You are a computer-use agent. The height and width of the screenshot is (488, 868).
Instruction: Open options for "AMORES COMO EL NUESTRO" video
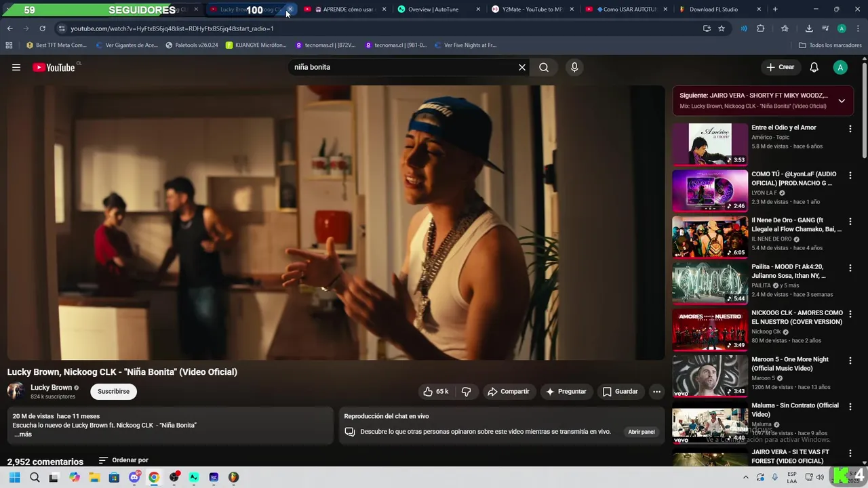click(x=850, y=314)
